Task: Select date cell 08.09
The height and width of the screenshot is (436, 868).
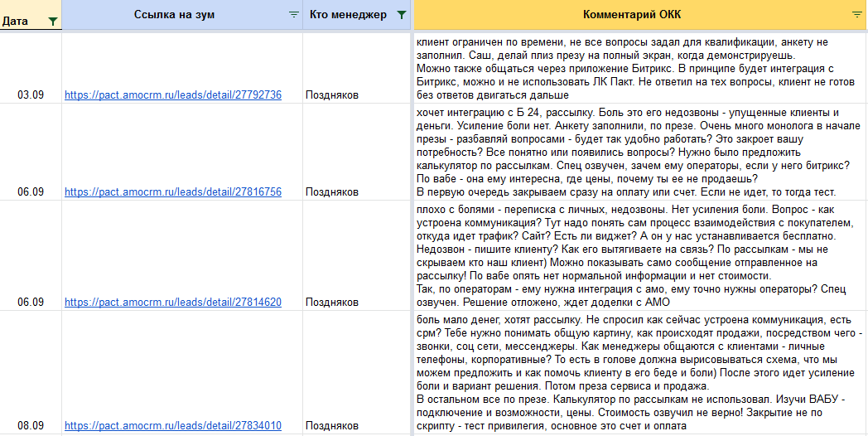Action: 31,372
